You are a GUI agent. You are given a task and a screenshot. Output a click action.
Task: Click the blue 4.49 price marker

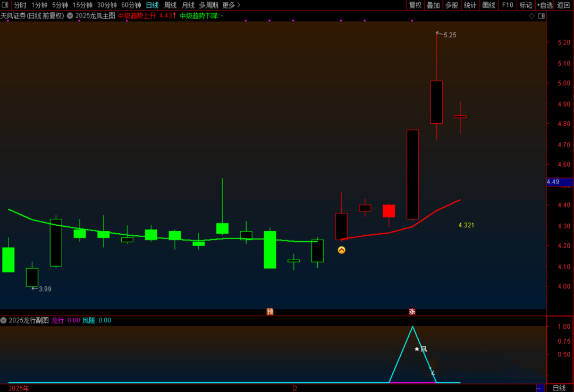coord(560,182)
